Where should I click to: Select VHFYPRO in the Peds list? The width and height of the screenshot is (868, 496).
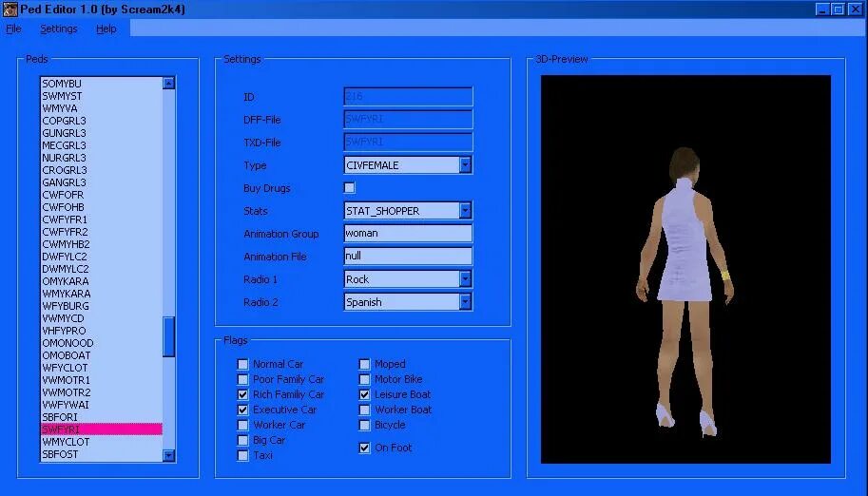(x=102, y=331)
